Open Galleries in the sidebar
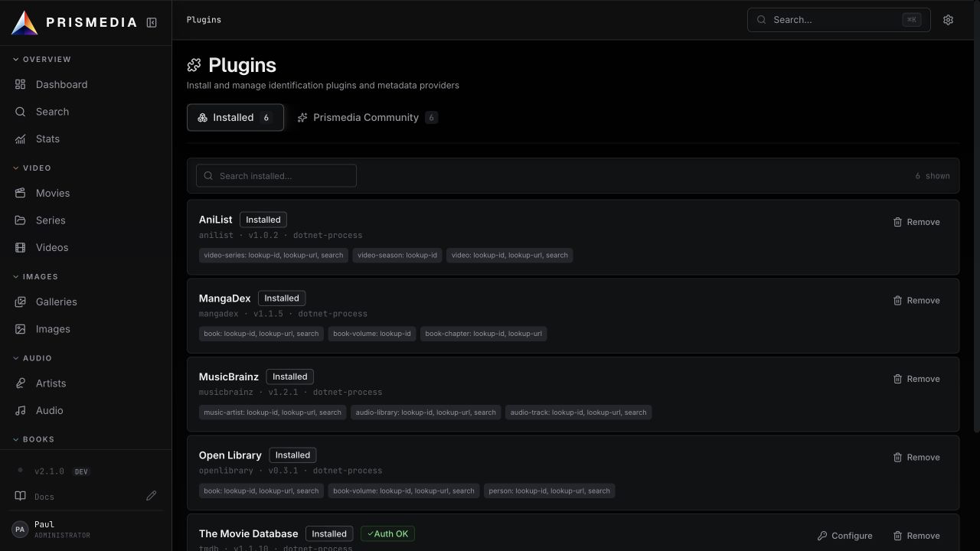Screen dimensions: 980x551 point(86,302)
